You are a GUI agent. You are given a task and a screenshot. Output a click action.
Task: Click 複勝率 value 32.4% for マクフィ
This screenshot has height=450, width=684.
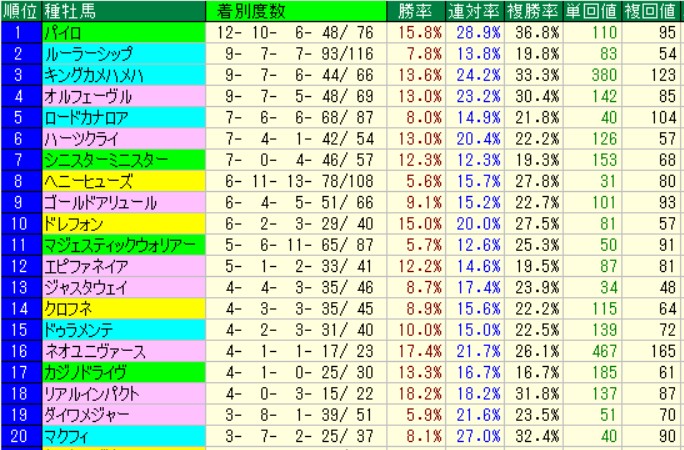[537, 436]
